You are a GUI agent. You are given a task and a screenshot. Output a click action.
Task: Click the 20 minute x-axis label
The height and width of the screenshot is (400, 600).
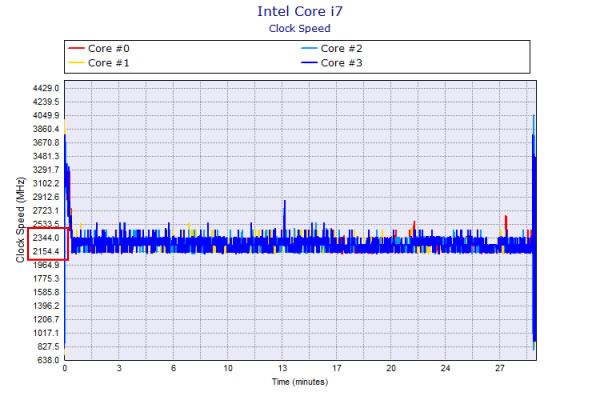391,368
